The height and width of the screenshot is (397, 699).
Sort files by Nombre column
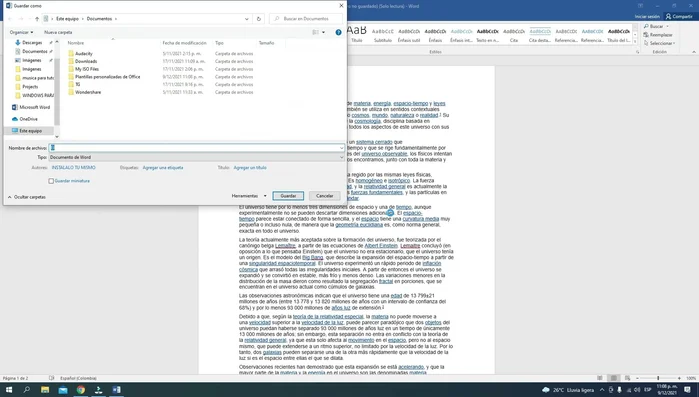pyautogui.click(x=76, y=43)
